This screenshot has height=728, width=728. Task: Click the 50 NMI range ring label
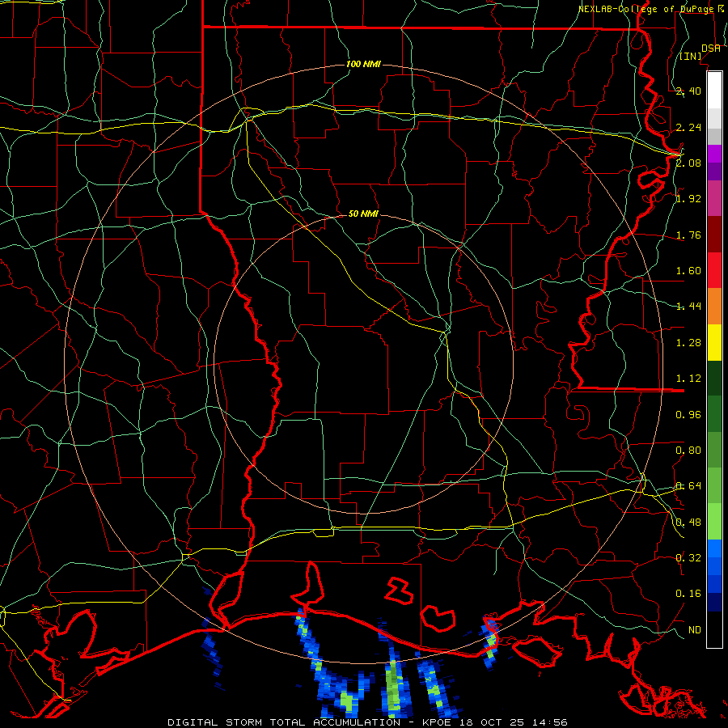pyautogui.click(x=363, y=214)
